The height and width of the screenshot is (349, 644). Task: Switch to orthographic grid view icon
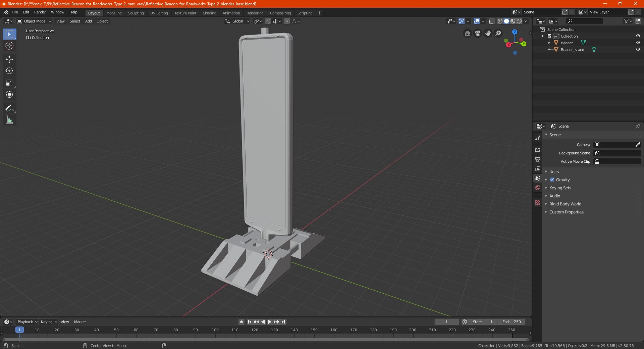click(467, 33)
